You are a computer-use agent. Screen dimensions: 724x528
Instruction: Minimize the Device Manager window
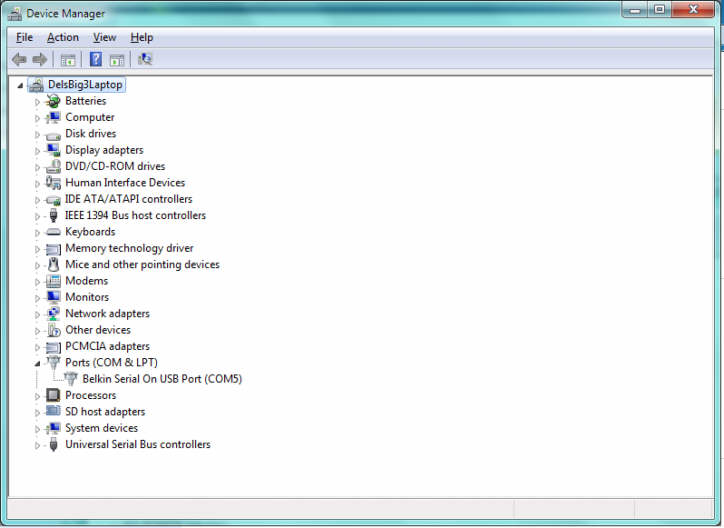[x=635, y=10]
